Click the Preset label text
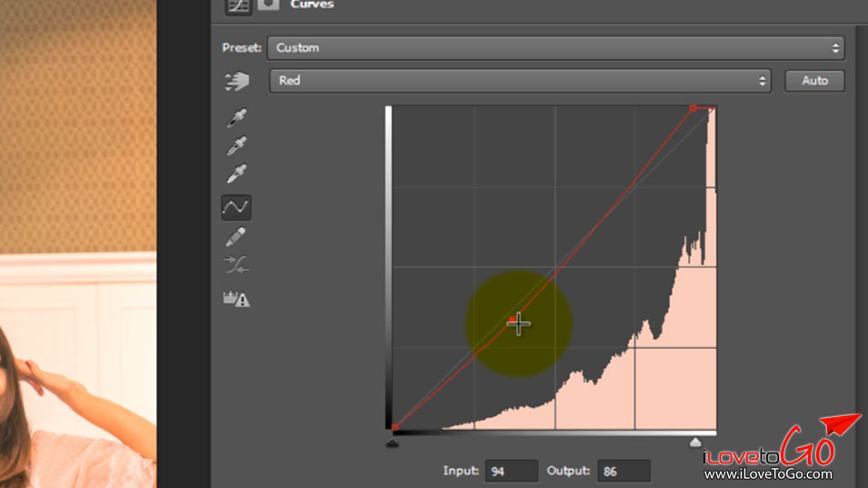The width and height of the screenshot is (868, 488). [242, 47]
